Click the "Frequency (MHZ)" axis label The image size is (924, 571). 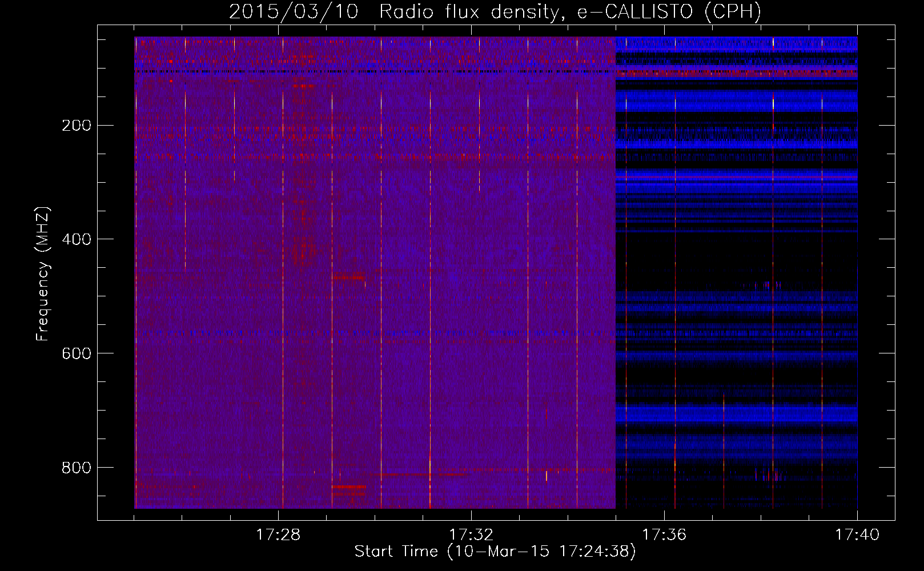43,274
